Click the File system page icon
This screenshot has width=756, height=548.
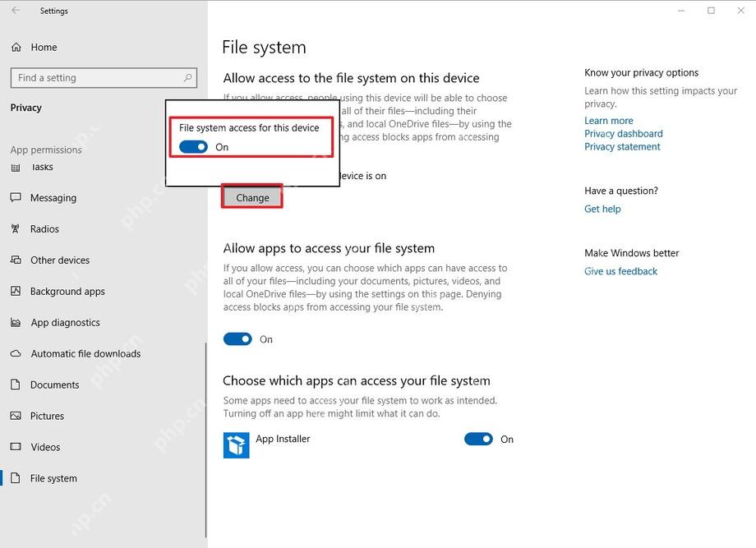(16, 478)
